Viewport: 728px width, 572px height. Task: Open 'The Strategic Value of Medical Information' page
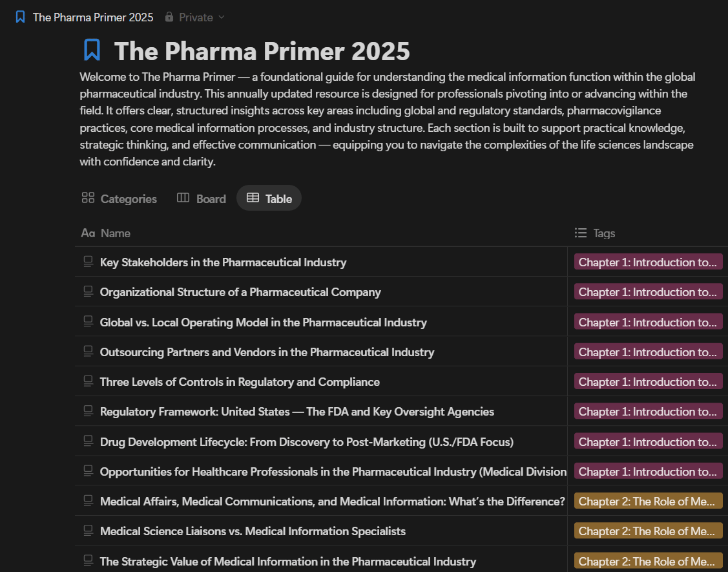[x=287, y=562]
